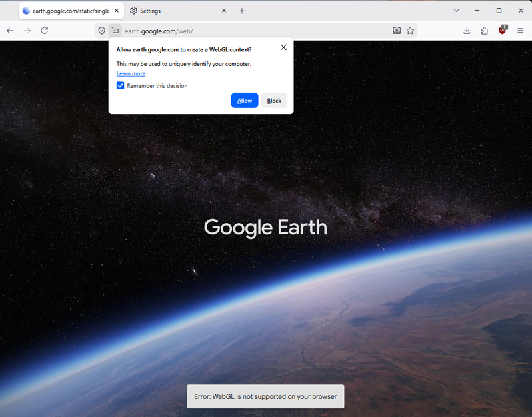Maximize the browser window

pyautogui.click(x=499, y=11)
